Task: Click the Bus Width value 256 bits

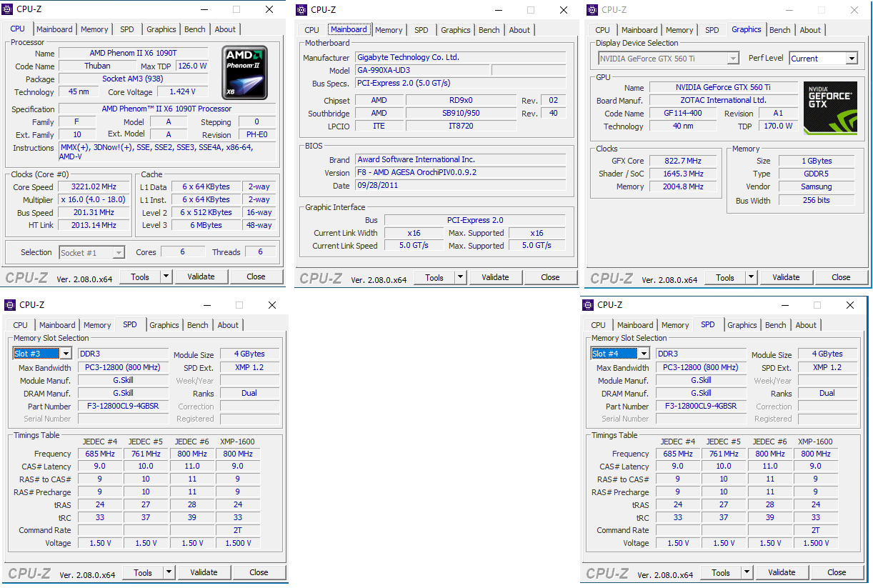Action: pos(817,201)
